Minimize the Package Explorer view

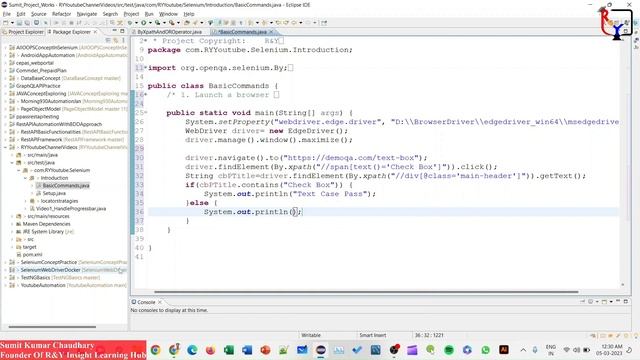(114, 31)
